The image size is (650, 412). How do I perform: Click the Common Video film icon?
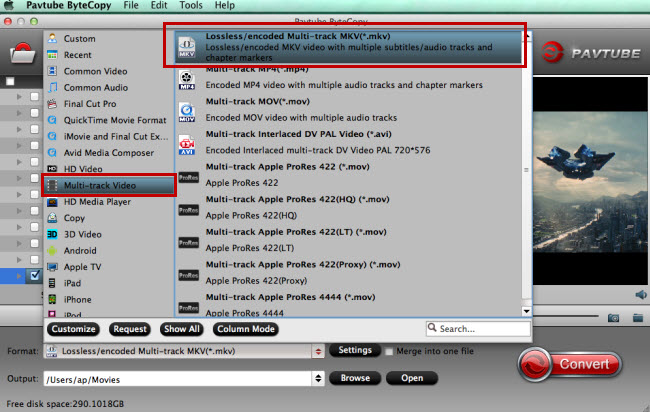pyautogui.click(x=52, y=71)
